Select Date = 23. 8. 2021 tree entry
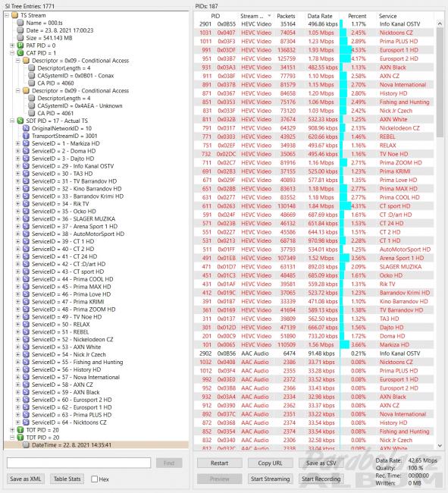Viewport: 448px width, 493px height. coord(59,30)
